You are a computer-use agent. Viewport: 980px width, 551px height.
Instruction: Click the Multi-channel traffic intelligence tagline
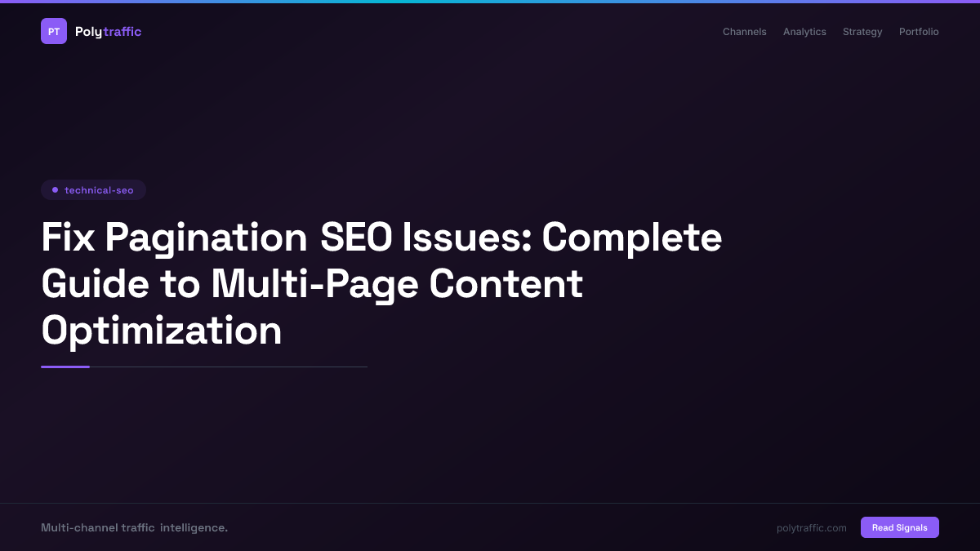[x=134, y=527]
